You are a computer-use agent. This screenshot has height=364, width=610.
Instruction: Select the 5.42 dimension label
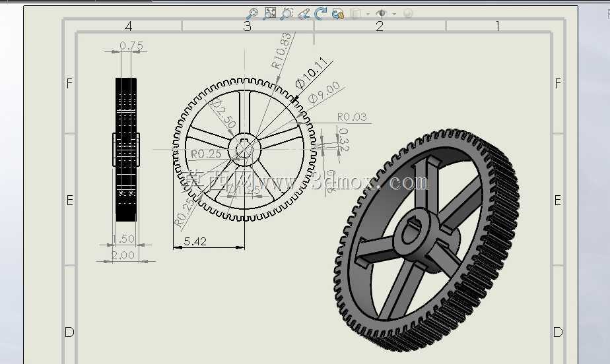195,241
